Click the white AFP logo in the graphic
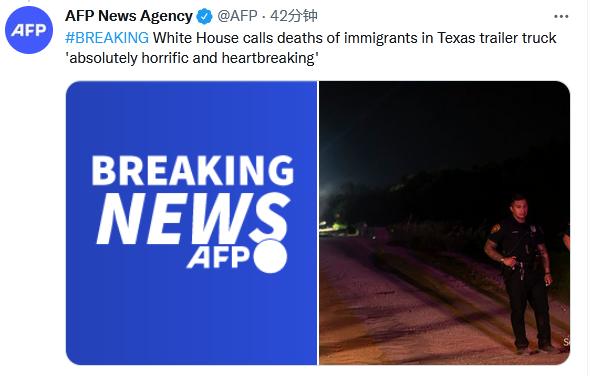595x376 pixels. click(x=218, y=258)
